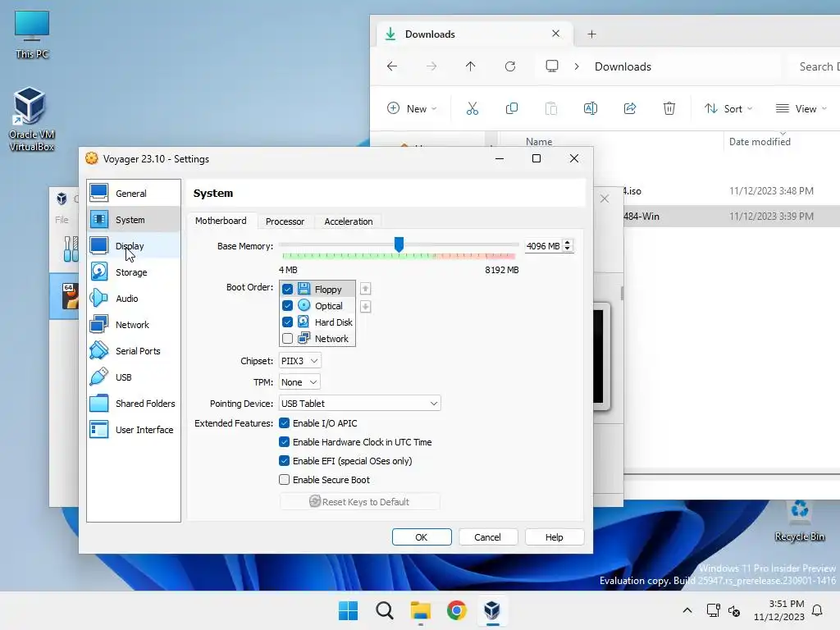840x630 pixels.
Task: Open the Pointing Device USB Tablet dropdown
Action: click(x=359, y=403)
